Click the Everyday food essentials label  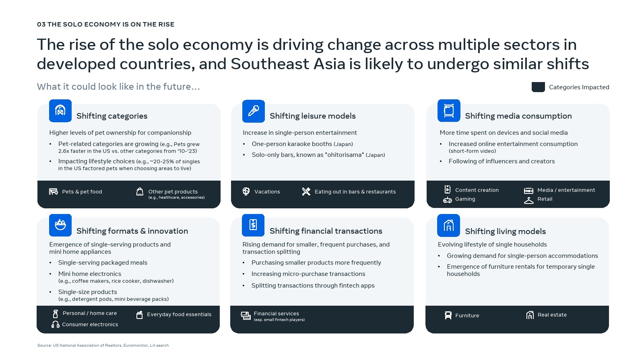(179, 315)
